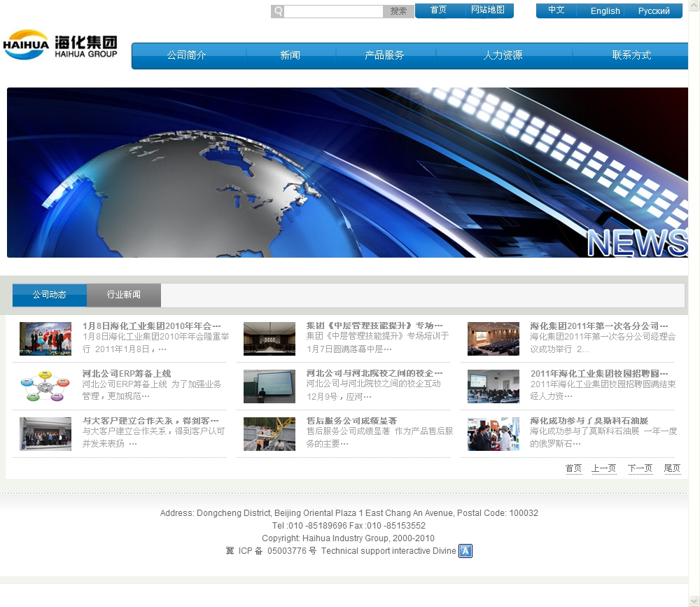Go to next page via 下一页
The width and height of the screenshot is (700, 607).
tap(640, 468)
